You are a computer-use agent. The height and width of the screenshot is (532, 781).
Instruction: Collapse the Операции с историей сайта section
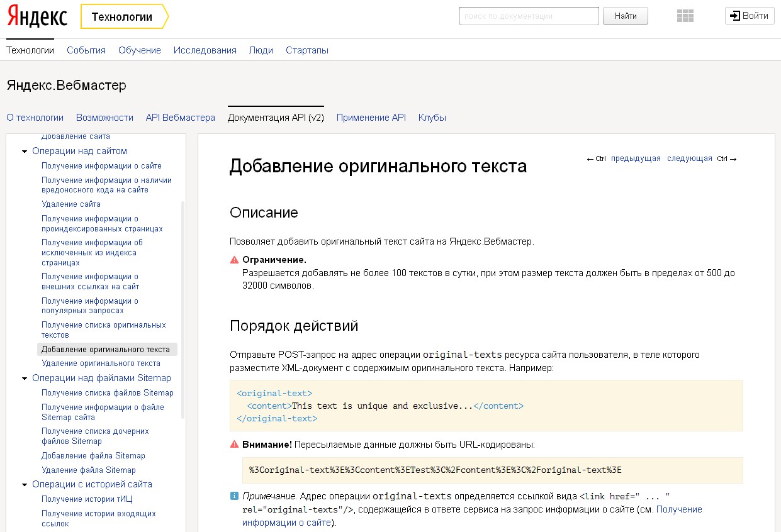23,484
